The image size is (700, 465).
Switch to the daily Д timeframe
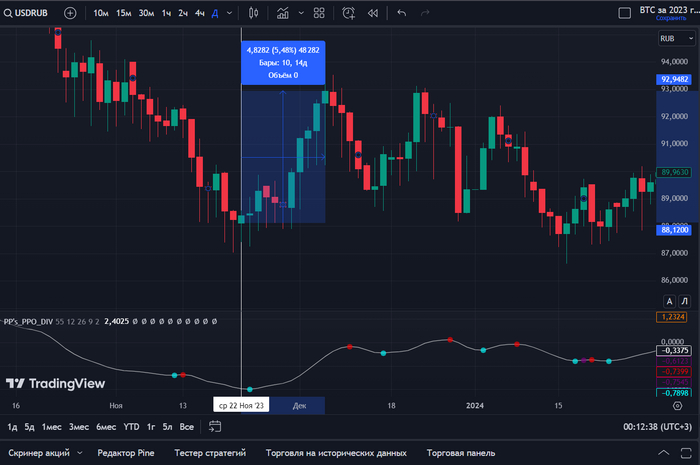point(215,13)
